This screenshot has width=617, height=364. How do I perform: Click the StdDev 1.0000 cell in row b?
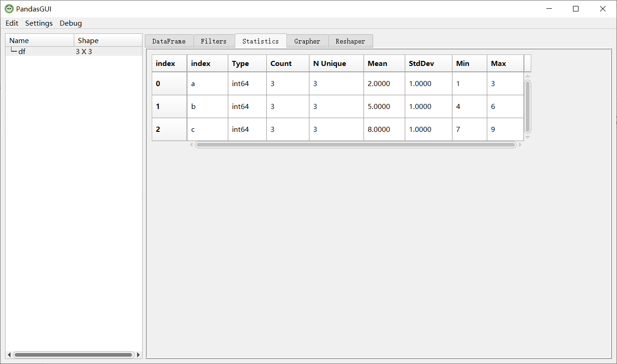428,107
